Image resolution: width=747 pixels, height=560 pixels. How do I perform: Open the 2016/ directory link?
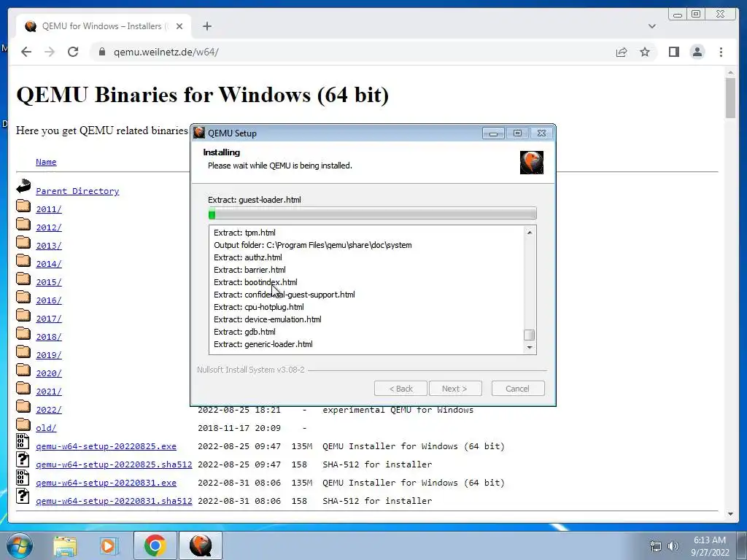49,300
